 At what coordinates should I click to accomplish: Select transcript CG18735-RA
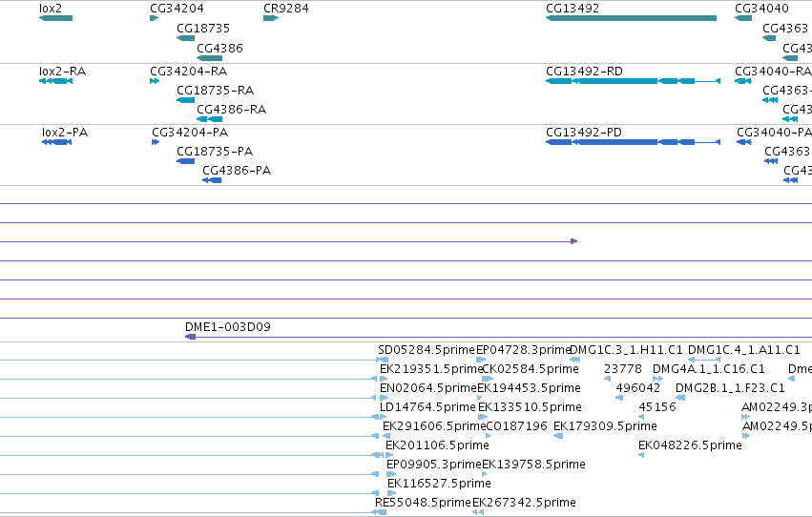(x=185, y=100)
